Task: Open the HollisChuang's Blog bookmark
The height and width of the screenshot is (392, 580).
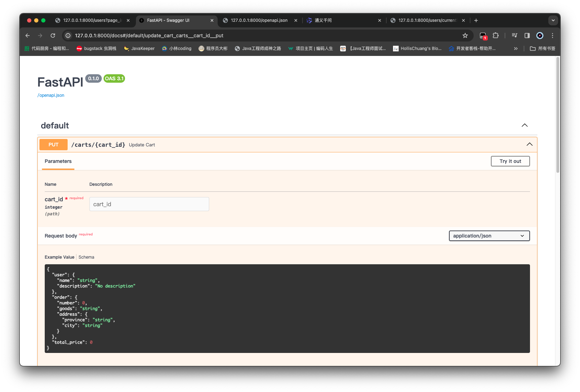Action: click(x=417, y=49)
